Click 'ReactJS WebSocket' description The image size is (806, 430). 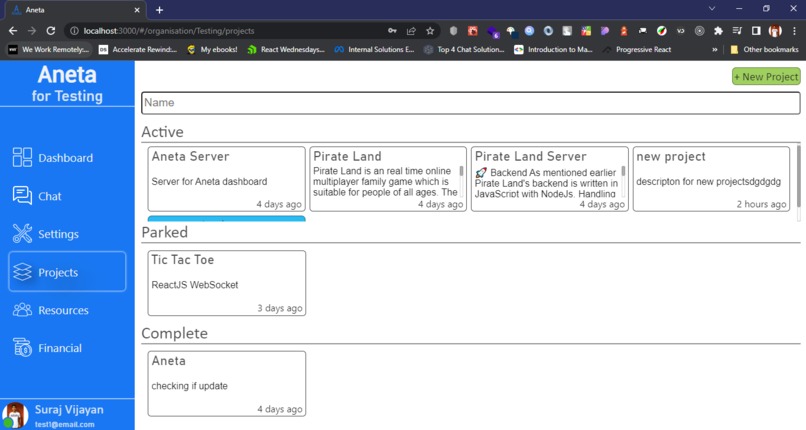pos(194,285)
